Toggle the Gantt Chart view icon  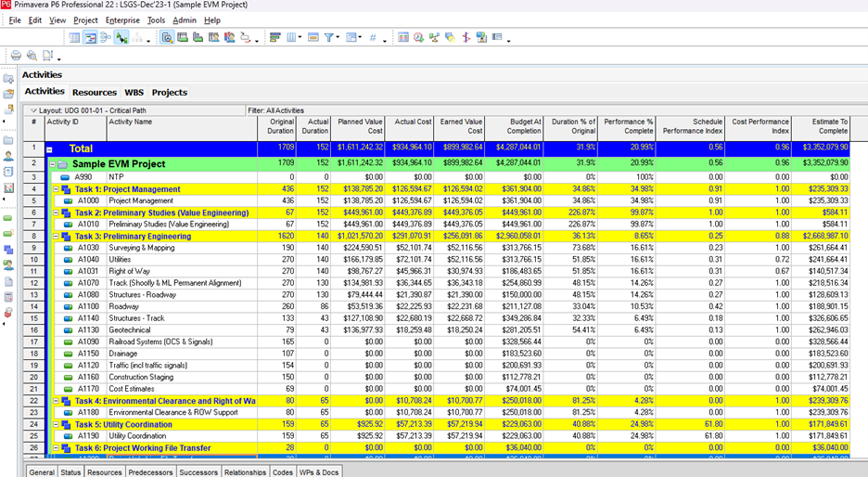tap(90, 38)
